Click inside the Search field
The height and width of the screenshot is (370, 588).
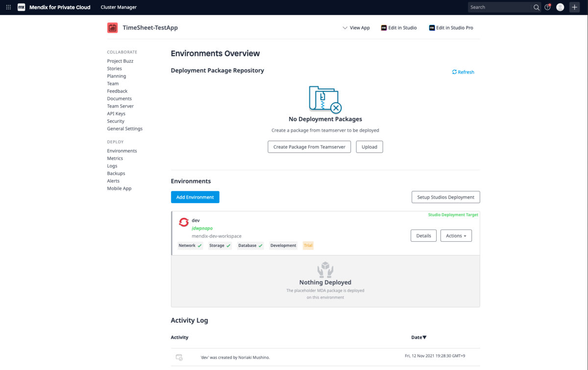tap(499, 7)
